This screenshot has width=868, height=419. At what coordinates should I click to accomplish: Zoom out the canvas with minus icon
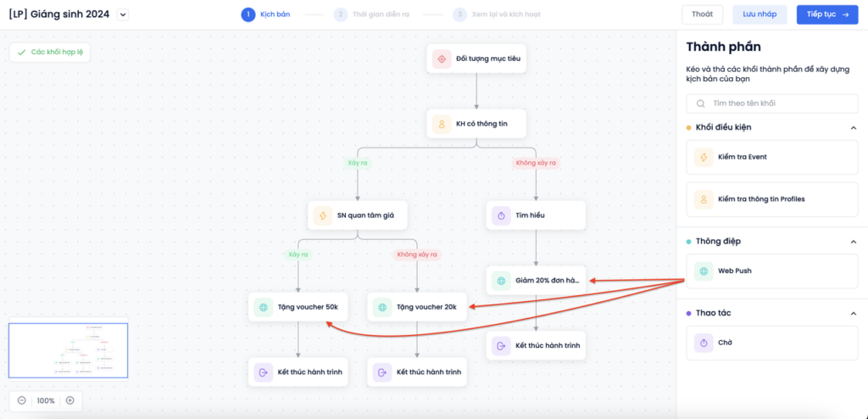click(x=21, y=400)
